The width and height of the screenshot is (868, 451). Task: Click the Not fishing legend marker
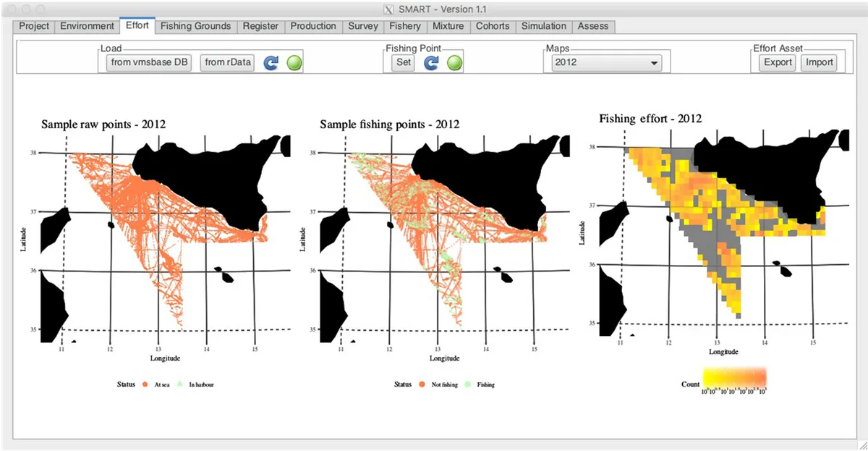422,384
